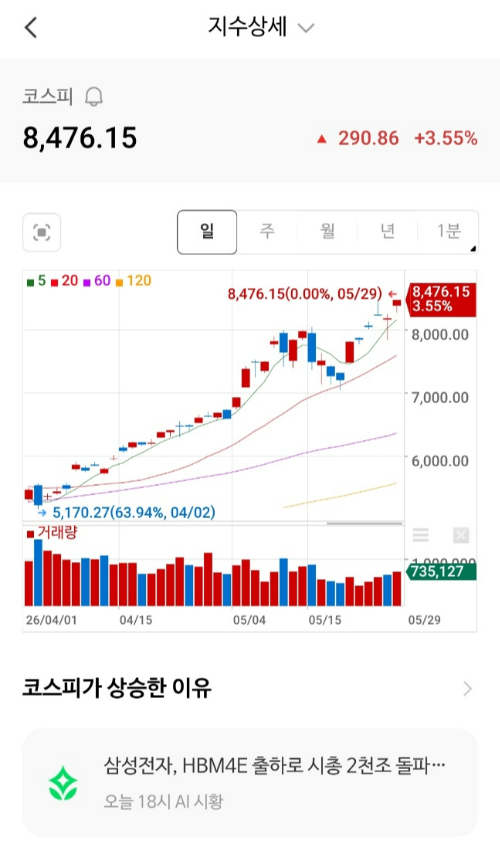Switch to the 주 weekly tab
The width and height of the screenshot is (500, 859).
tap(267, 232)
